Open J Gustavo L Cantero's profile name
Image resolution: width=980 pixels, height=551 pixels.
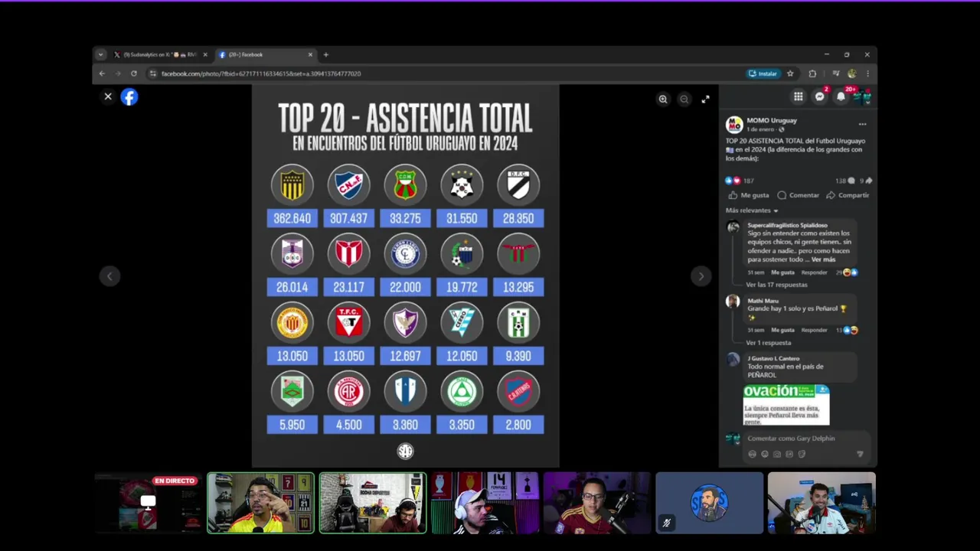point(773,358)
